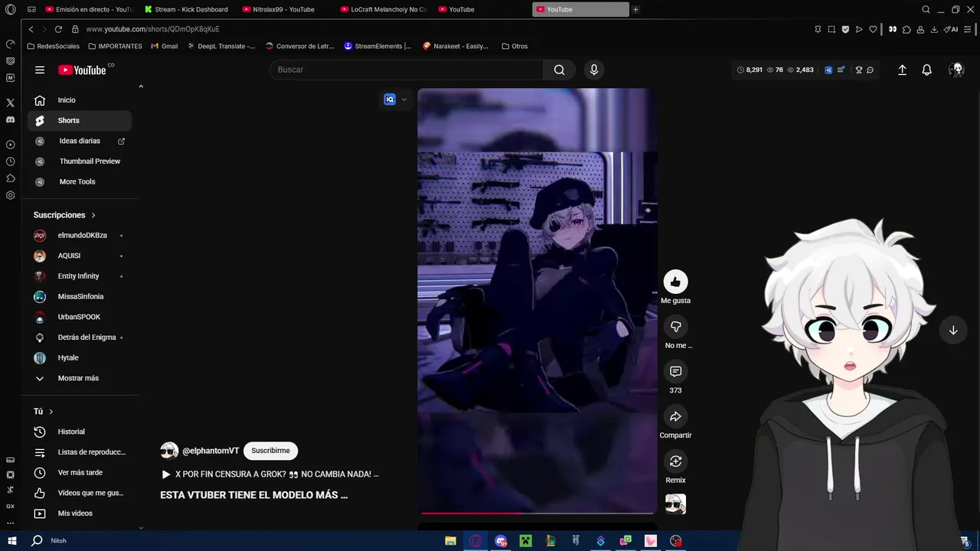Open the DeepL Translate bookmark
Viewport: 980px width, 551px height.
click(221, 46)
